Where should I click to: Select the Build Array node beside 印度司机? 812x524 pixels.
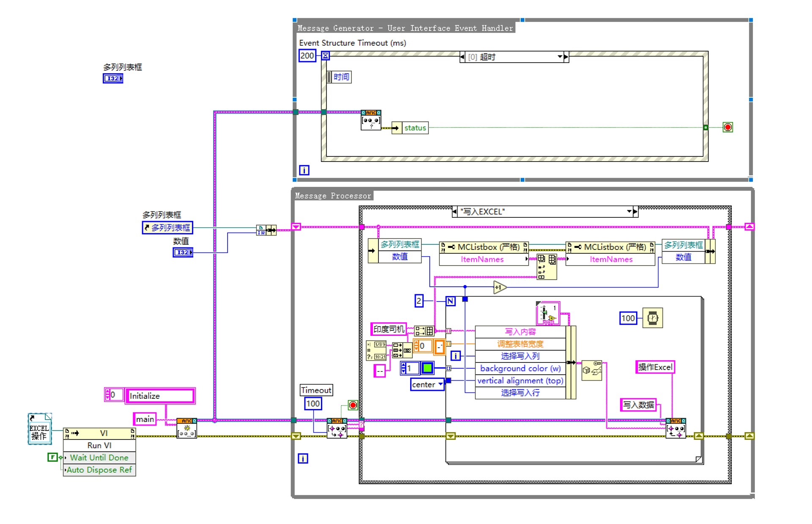[x=423, y=331]
